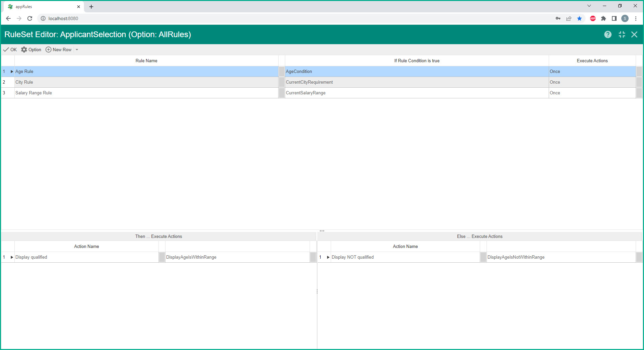Go back in browser history

pyautogui.click(x=8, y=18)
